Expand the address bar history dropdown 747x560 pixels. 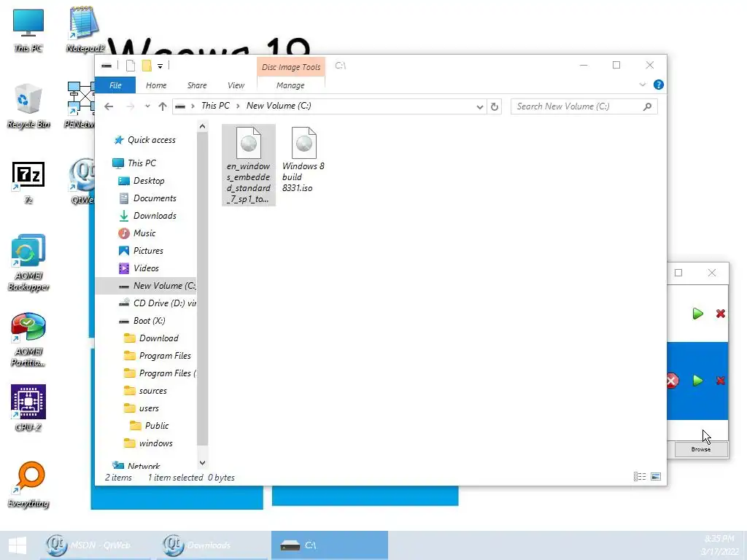tap(480, 106)
